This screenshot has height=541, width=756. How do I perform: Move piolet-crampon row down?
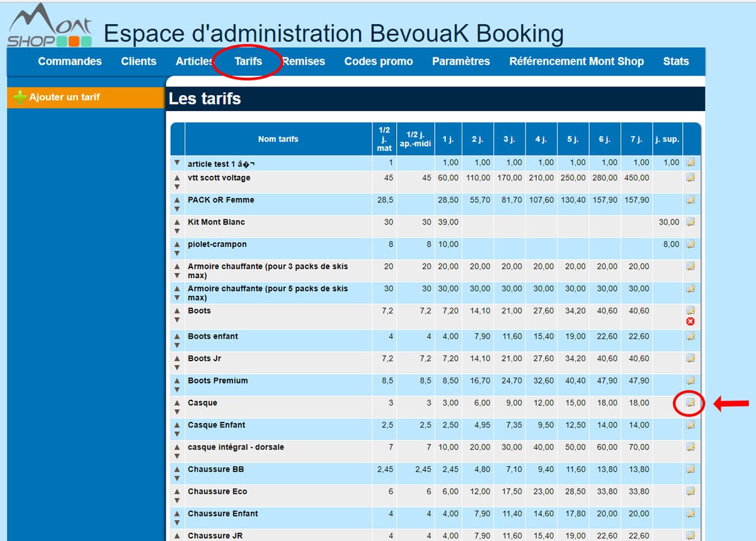coord(177,253)
